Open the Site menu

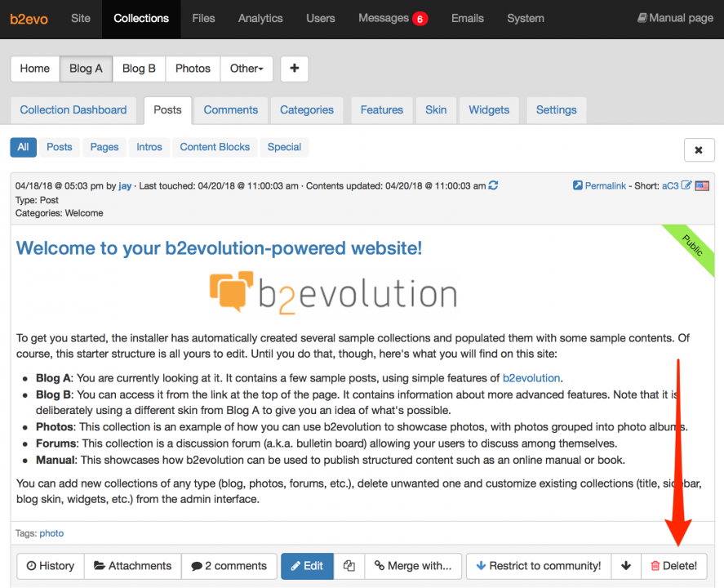(81, 19)
